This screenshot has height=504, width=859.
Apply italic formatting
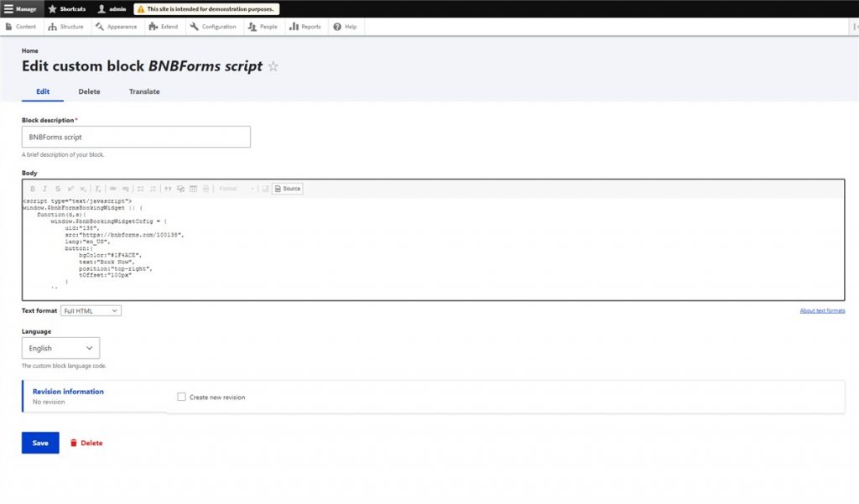(45, 189)
